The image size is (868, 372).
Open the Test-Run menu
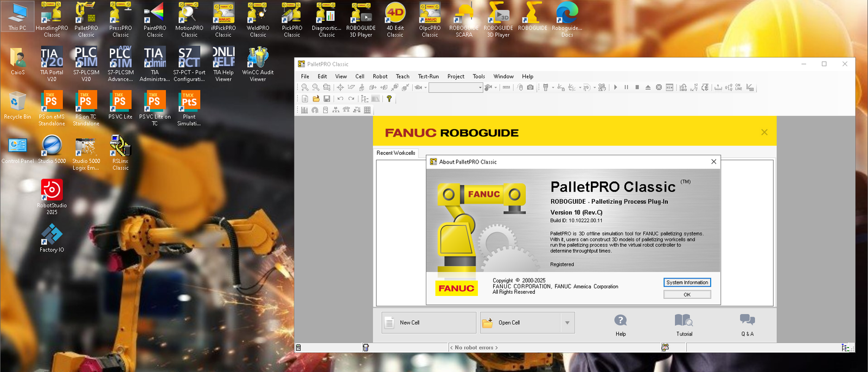428,77
